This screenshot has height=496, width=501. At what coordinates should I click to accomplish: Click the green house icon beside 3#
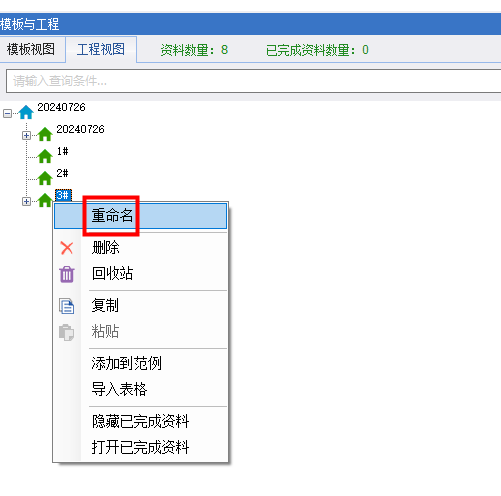(45, 200)
